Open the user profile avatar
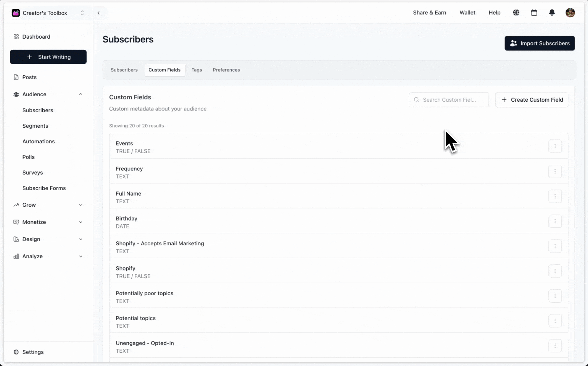 [570, 13]
